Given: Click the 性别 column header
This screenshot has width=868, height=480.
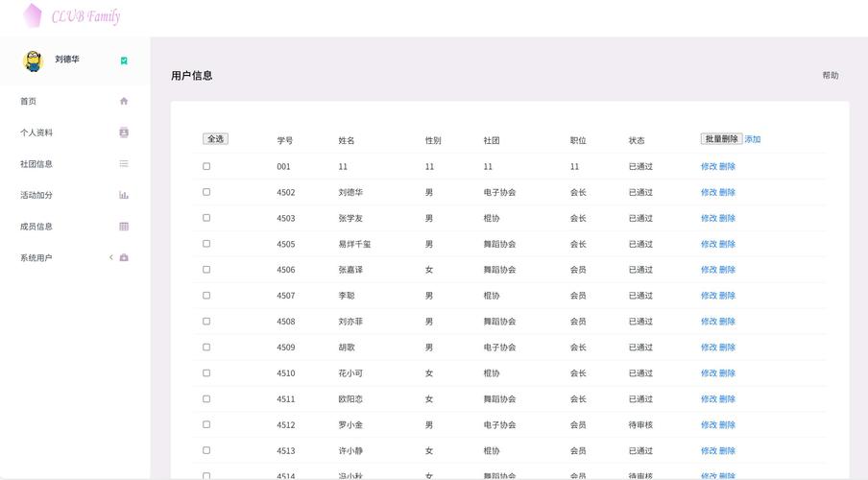Looking at the screenshot, I should coord(433,140).
